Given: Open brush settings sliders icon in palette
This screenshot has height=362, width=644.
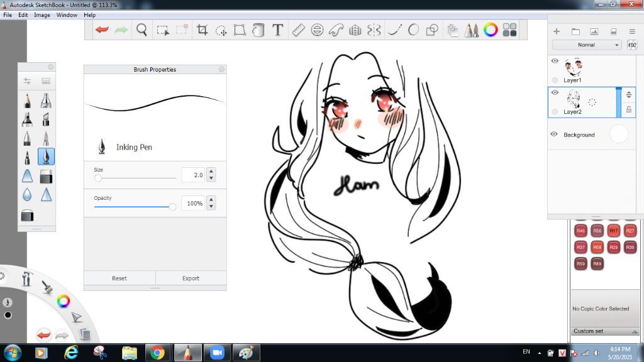Looking at the screenshot, I should (x=27, y=81).
